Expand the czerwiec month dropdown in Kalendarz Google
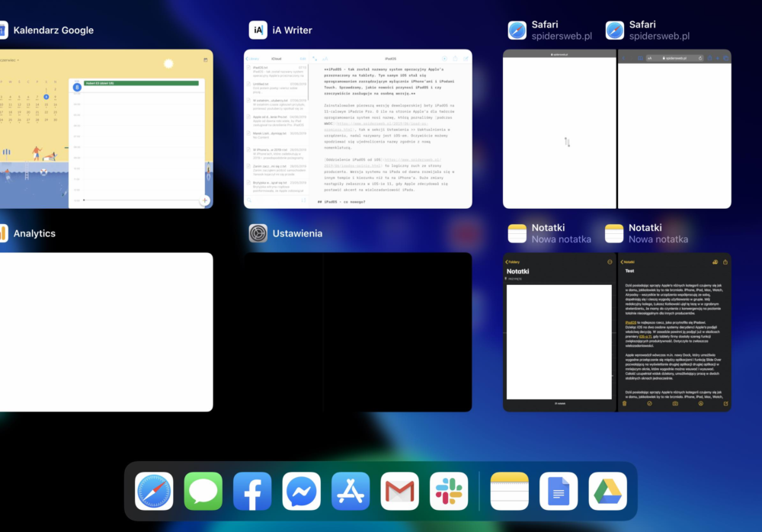 tap(9, 60)
